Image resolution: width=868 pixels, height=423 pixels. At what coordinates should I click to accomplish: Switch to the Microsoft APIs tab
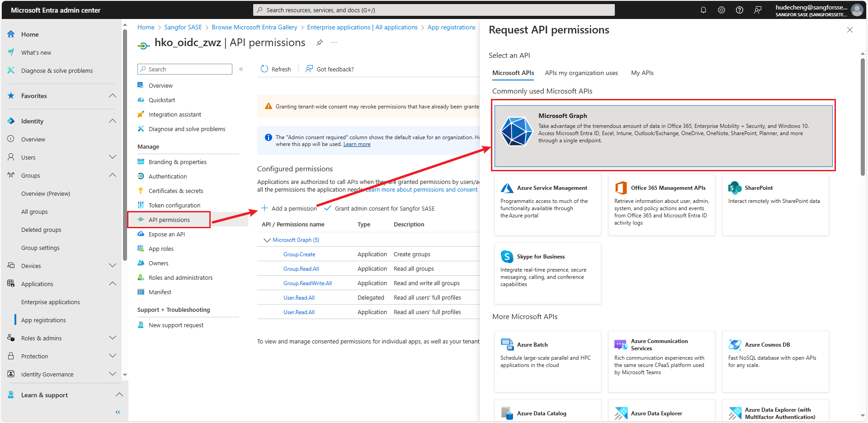(513, 73)
